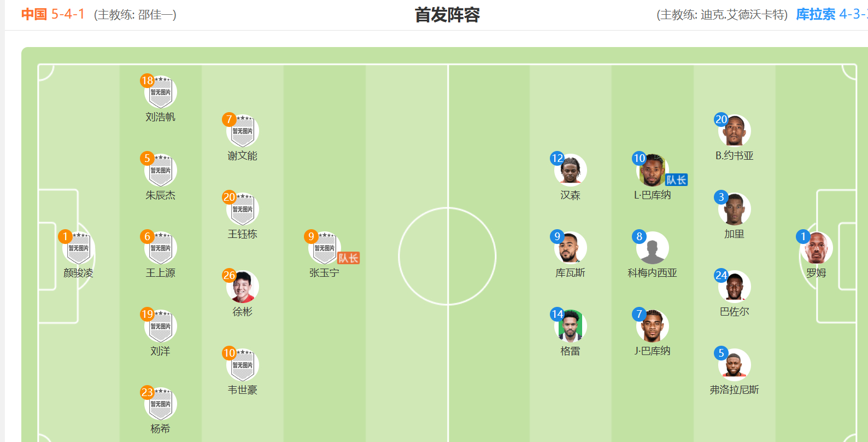Viewport: 868px width, 442px height.
Task: Select 朱辰杰's number 5 shirt icon
Action: tap(161, 171)
